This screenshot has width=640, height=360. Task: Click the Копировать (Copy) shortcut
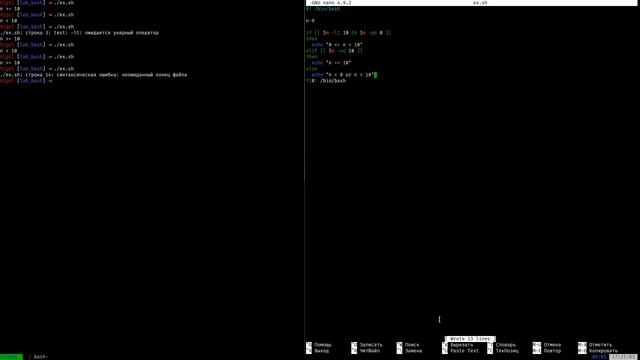pyautogui.click(x=598, y=351)
